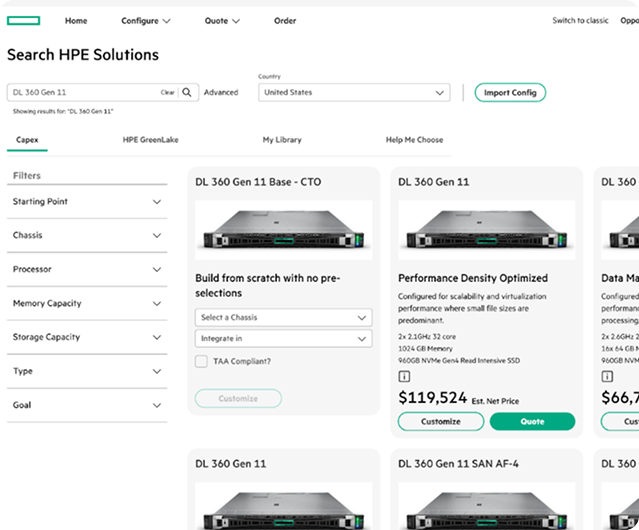Image resolution: width=639 pixels, height=530 pixels.
Task: Open the Quote menu in navigation
Action: tap(222, 21)
